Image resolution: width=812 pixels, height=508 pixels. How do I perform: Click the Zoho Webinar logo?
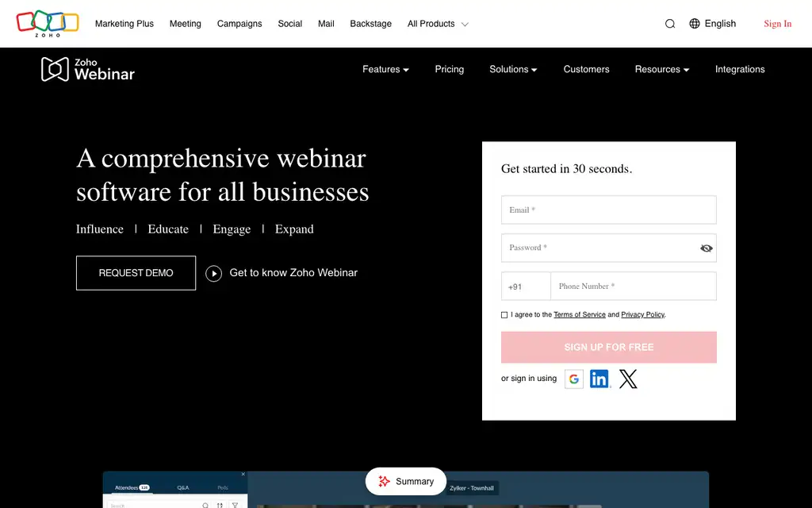88,70
